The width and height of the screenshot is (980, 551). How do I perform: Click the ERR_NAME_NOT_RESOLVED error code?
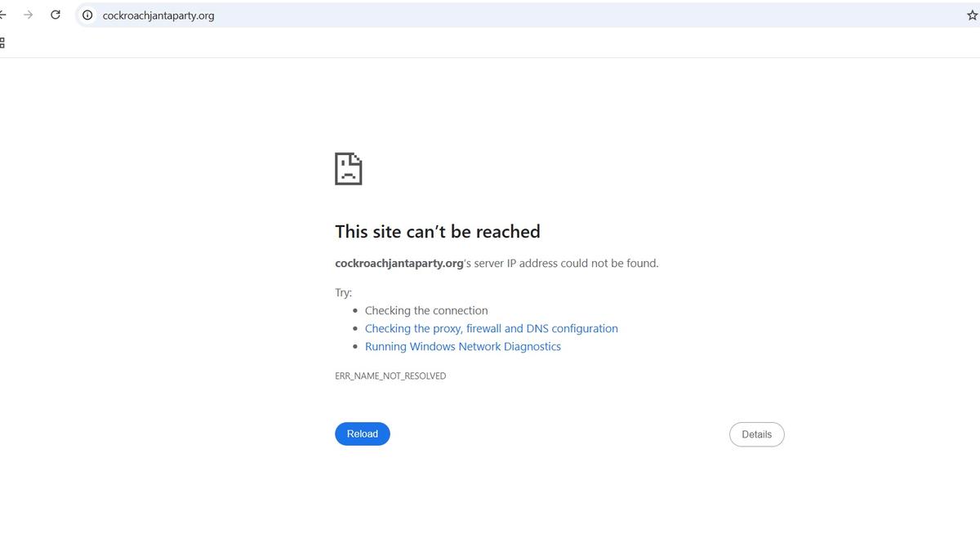pyautogui.click(x=390, y=376)
